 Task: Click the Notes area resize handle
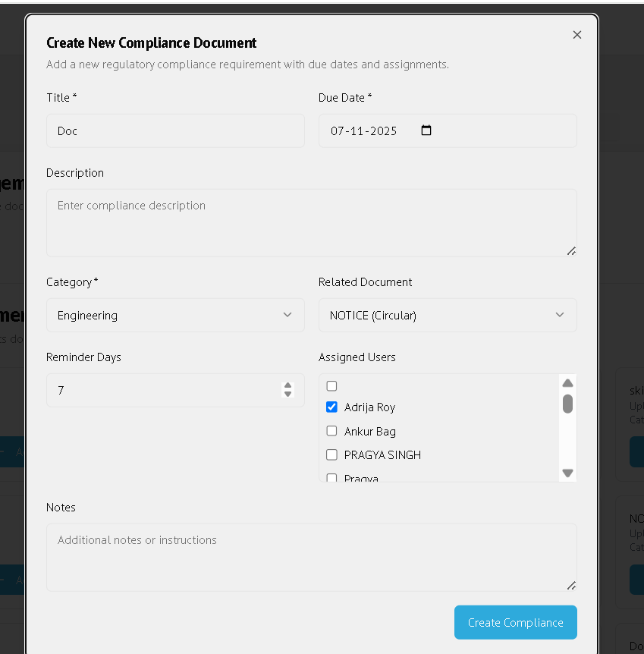coord(571,586)
